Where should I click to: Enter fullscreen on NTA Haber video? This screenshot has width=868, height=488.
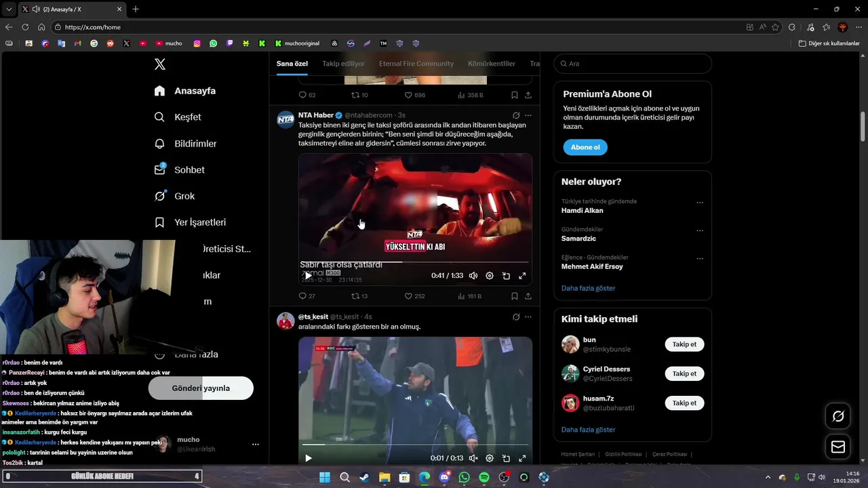(x=522, y=276)
